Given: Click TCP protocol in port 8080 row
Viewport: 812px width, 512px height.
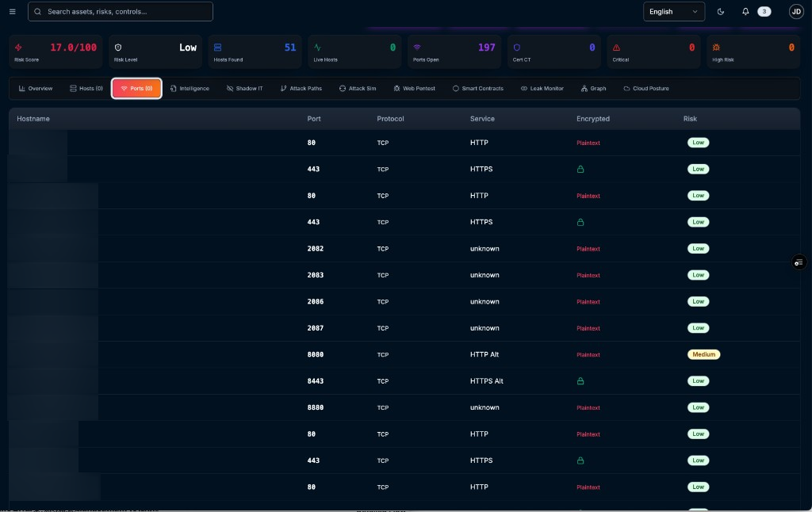Looking at the screenshot, I should pyautogui.click(x=383, y=355).
